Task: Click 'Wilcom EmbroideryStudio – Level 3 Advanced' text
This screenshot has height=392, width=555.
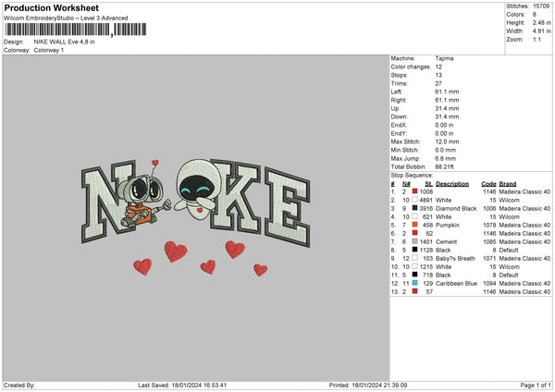Action: coord(66,18)
